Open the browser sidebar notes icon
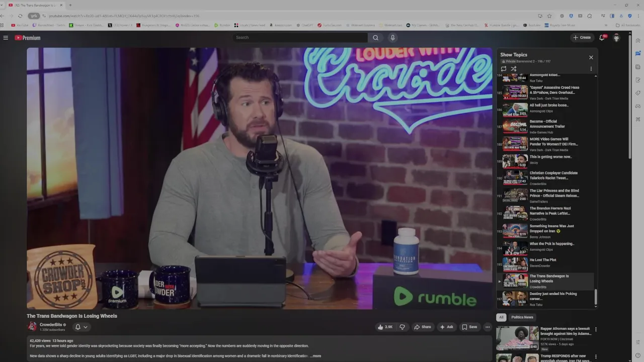Viewport: 644px width, 362px height. tap(638, 80)
